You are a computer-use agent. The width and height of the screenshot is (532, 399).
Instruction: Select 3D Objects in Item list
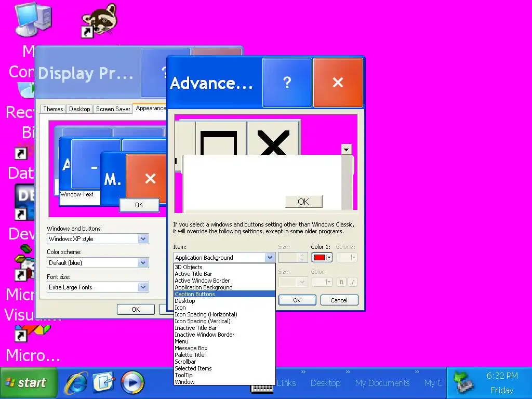pyautogui.click(x=224, y=267)
